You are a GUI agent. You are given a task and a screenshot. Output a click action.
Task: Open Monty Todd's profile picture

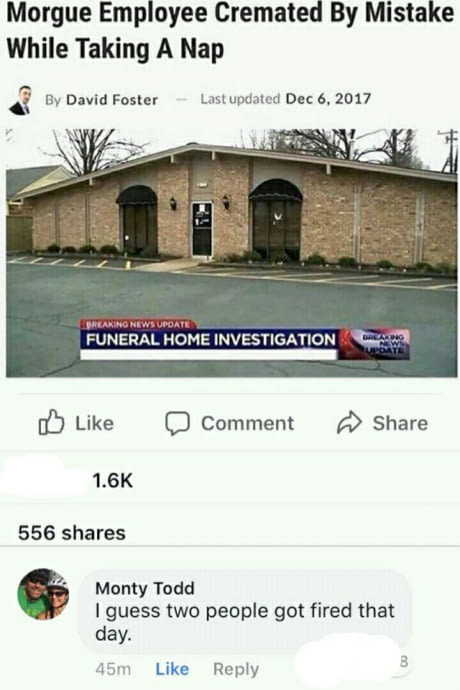(43, 594)
